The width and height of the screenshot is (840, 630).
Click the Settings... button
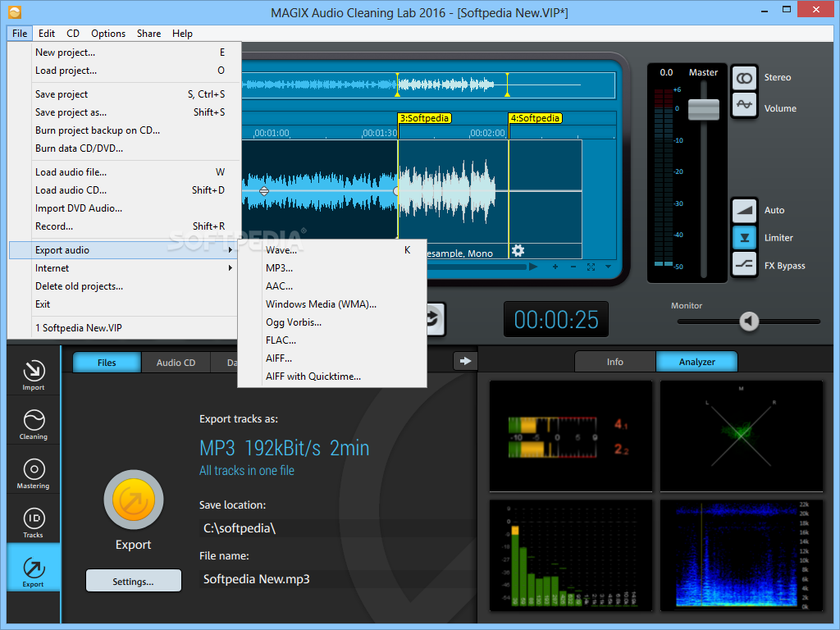[x=134, y=582]
